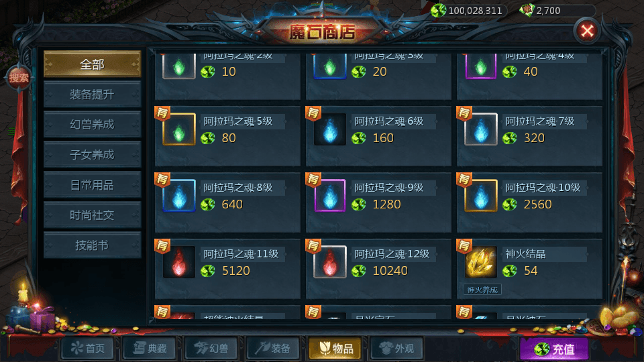The height and width of the screenshot is (362, 644).
Task: Select the 阿拉玛之魂·5级 green soul icon
Action: [179, 129]
